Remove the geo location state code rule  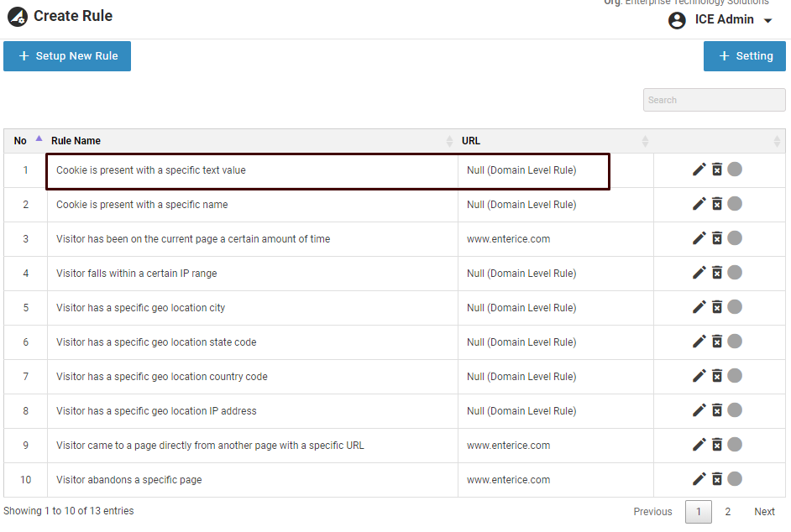pos(717,342)
